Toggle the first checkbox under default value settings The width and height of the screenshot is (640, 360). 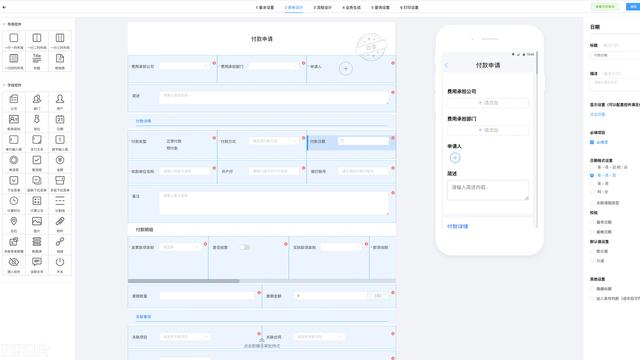[592, 251]
